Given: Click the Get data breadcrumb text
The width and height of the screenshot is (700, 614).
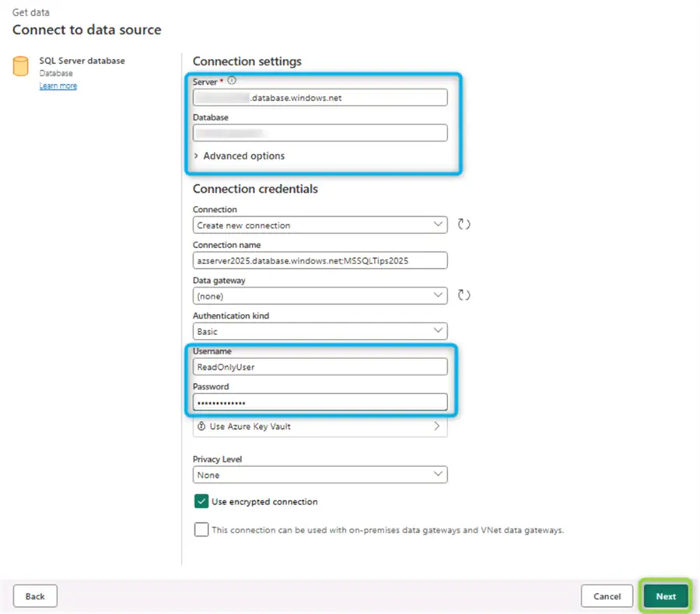Looking at the screenshot, I should (31, 12).
